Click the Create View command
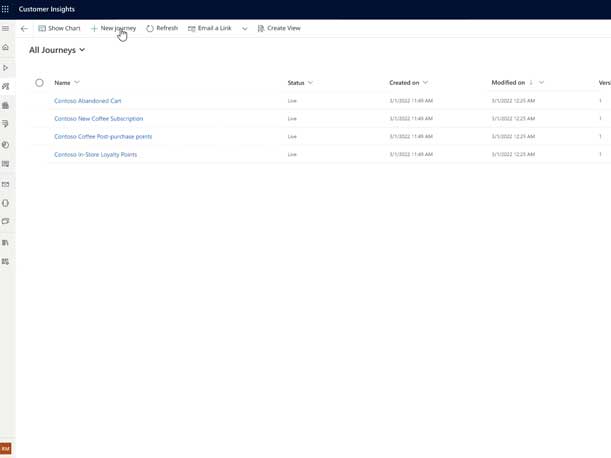The width and height of the screenshot is (611, 458). [x=279, y=28]
